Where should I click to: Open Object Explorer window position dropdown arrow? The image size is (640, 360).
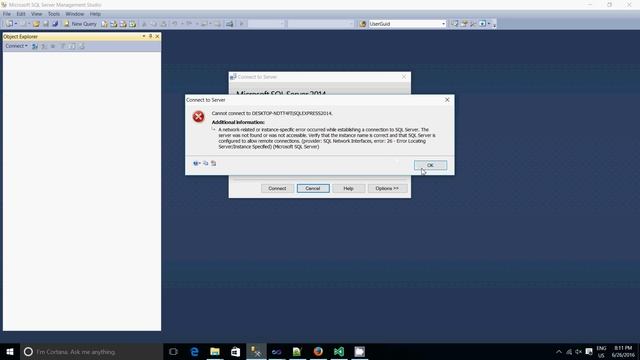[144, 36]
